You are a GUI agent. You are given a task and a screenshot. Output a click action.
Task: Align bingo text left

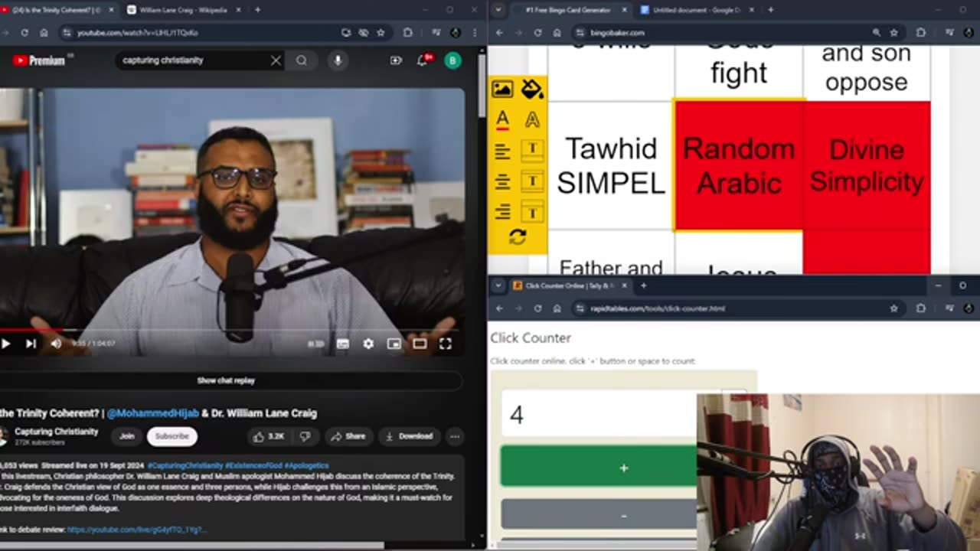(x=502, y=151)
